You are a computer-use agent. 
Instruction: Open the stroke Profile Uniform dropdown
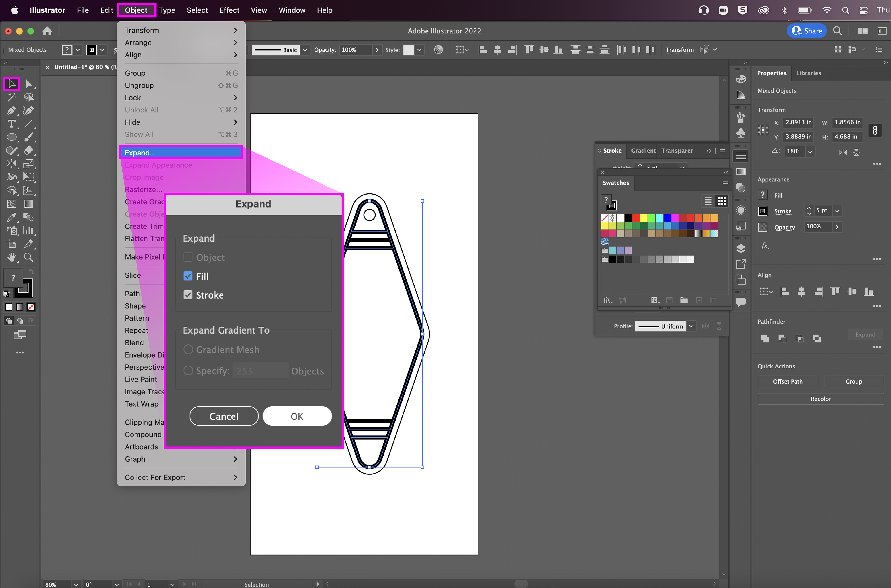coord(691,326)
